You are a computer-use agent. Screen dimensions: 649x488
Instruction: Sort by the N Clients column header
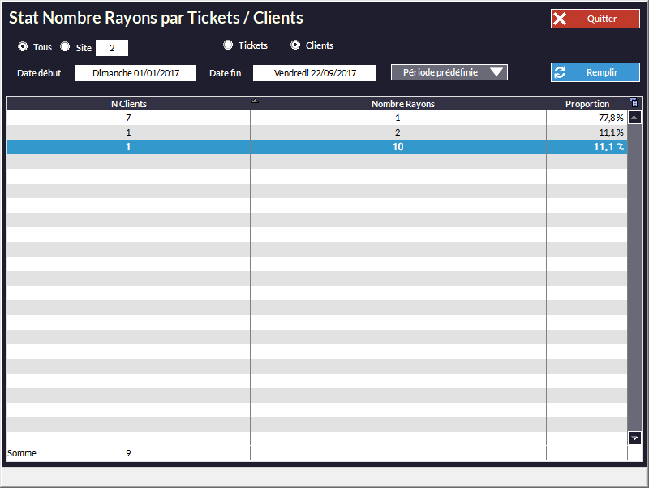pyautogui.click(x=128, y=103)
